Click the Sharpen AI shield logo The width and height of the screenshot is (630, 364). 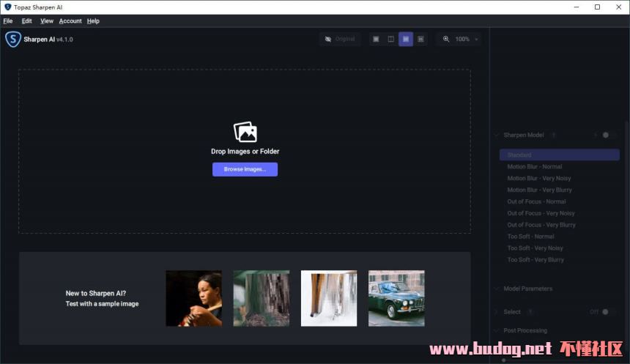pyautogui.click(x=12, y=40)
